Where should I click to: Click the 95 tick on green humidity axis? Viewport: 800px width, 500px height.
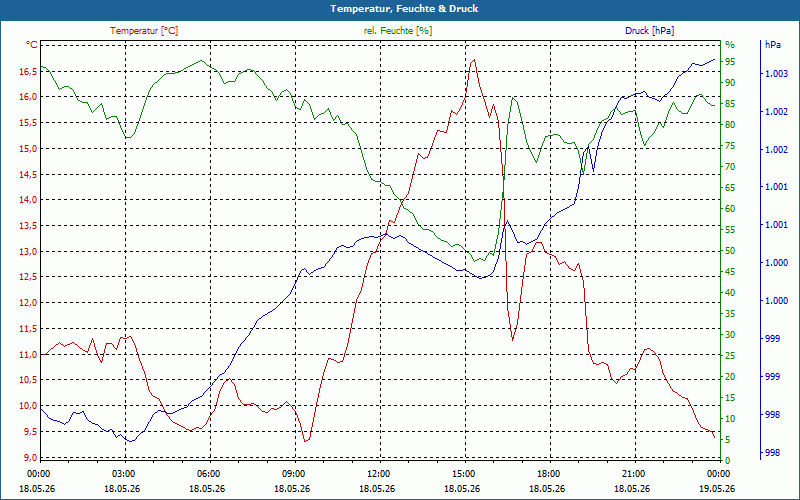(x=730, y=62)
